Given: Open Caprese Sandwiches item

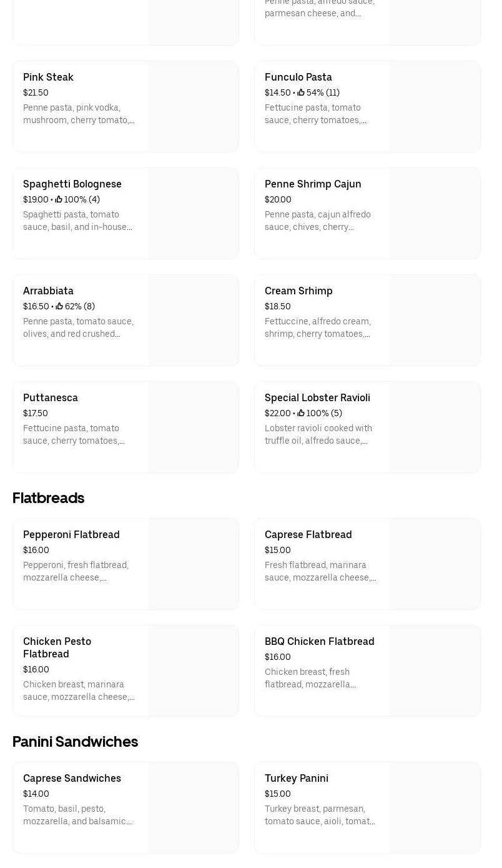Looking at the screenshot, I should (x=72, y=779).
